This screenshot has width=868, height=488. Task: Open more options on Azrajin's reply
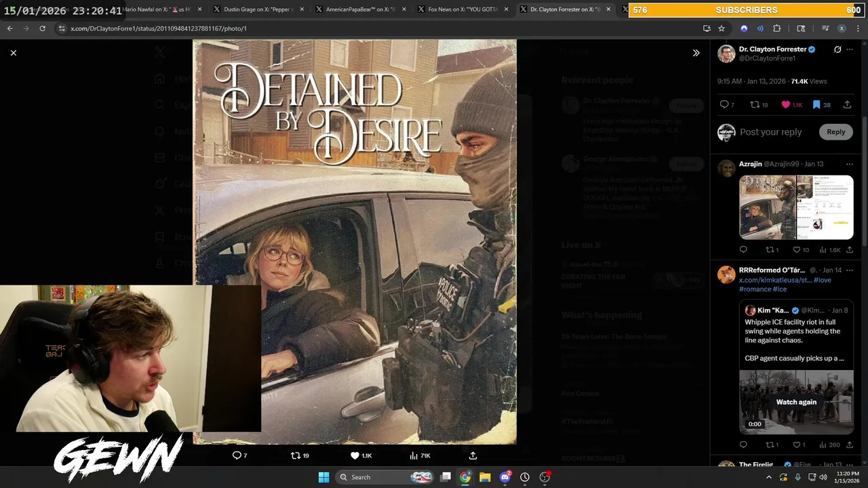(x=850, y=164)
